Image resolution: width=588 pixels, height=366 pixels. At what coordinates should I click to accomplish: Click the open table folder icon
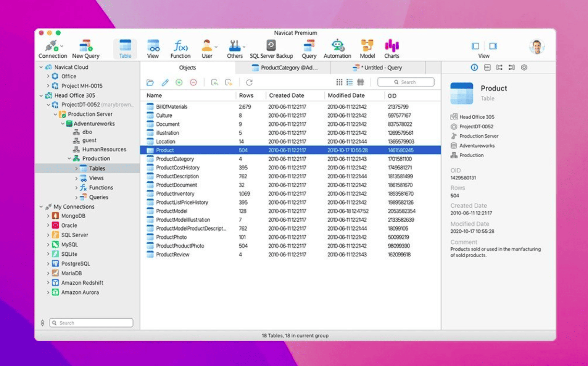tap(150, 82)
